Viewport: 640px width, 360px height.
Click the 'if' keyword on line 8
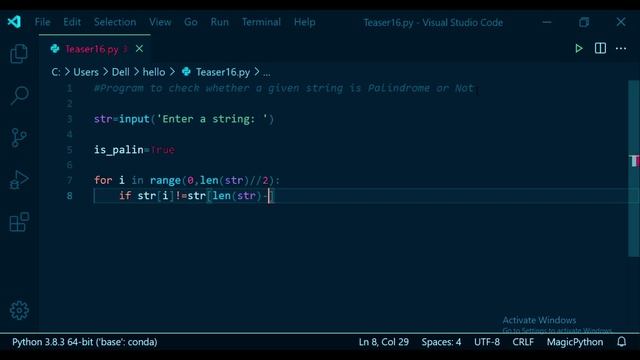point(125,196)
